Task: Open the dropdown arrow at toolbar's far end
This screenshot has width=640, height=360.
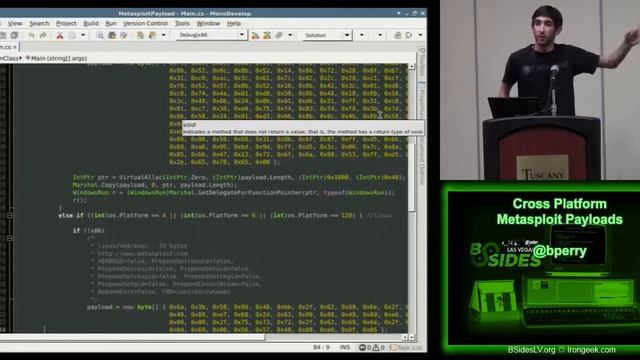Action: [420, 36]
